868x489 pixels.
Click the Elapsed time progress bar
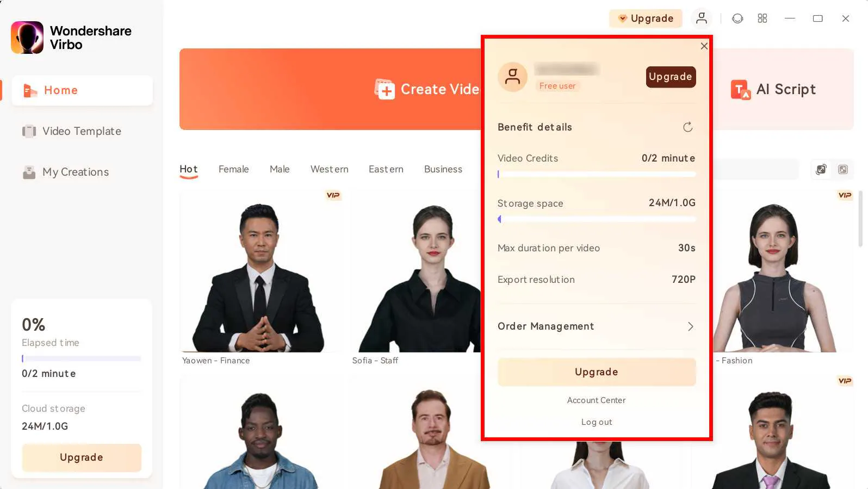click(82, 358)
